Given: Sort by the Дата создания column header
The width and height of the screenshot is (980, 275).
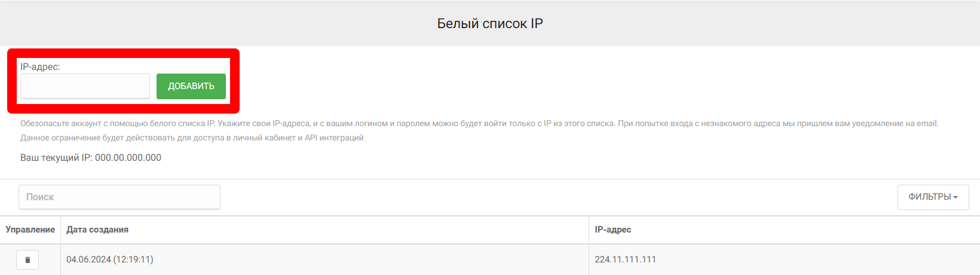Looking at the screenshot, I should (x=97, y=230).
